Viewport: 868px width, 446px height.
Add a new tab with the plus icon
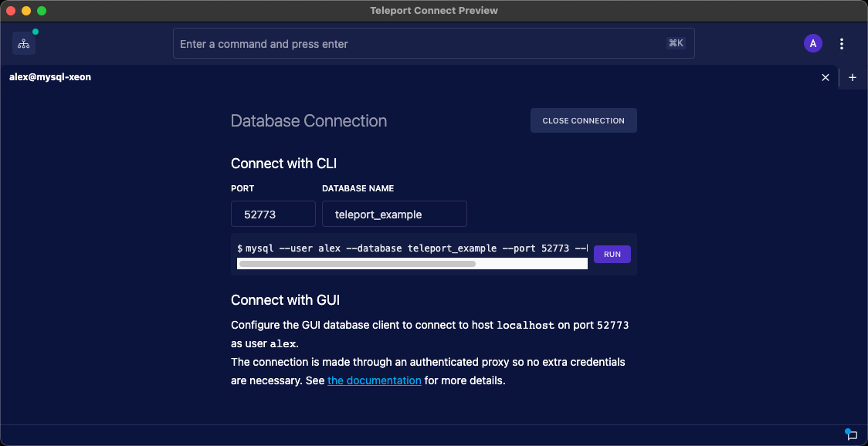click(x=853, y=77)
